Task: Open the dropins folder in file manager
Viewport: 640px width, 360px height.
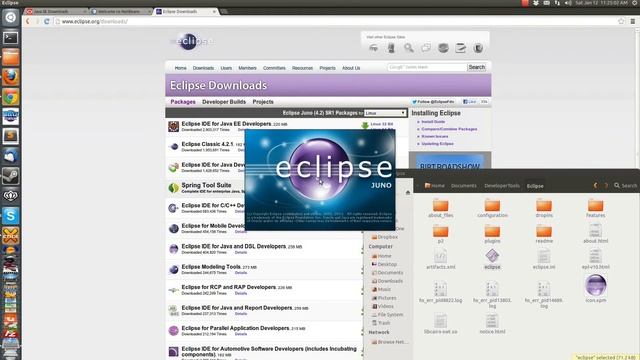Action: pyautogui.click(x=544, y=209)
